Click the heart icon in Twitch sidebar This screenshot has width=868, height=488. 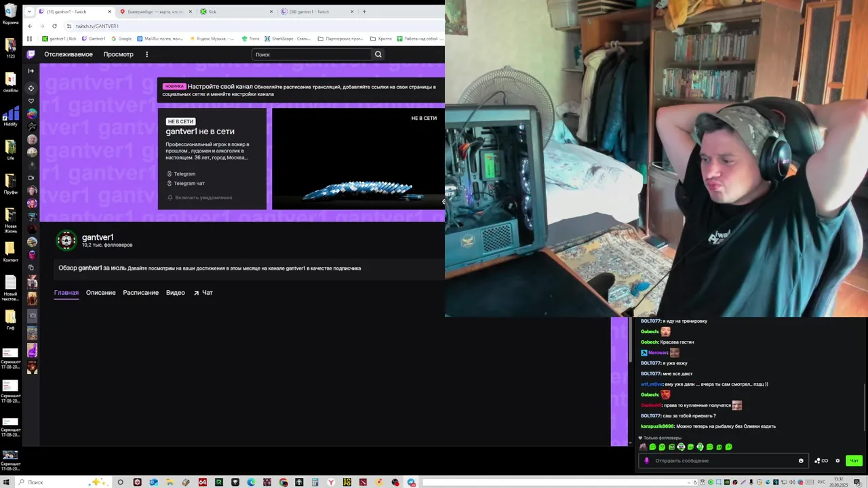point(31,101)
